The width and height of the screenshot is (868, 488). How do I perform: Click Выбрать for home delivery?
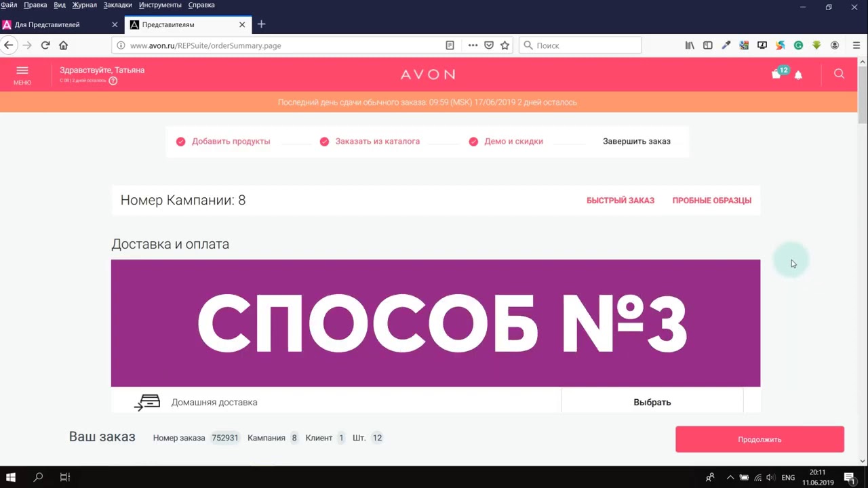652,402
